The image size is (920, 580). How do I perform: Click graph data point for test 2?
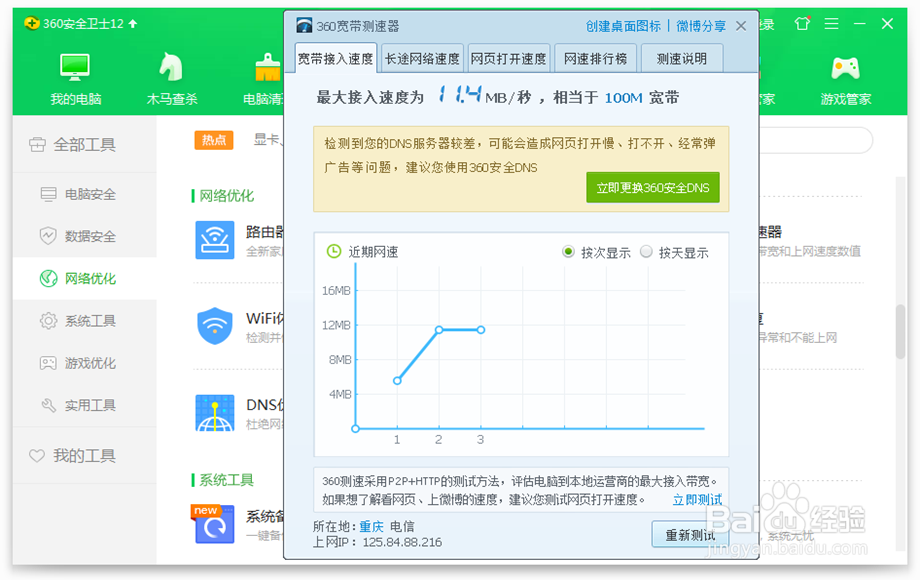439,330
